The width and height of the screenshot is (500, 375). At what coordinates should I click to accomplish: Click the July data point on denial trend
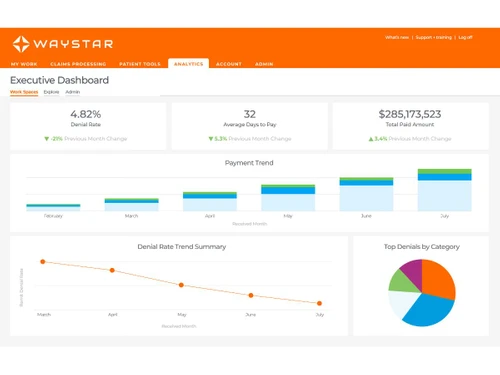pyautogui.click(x=319, y=303)
